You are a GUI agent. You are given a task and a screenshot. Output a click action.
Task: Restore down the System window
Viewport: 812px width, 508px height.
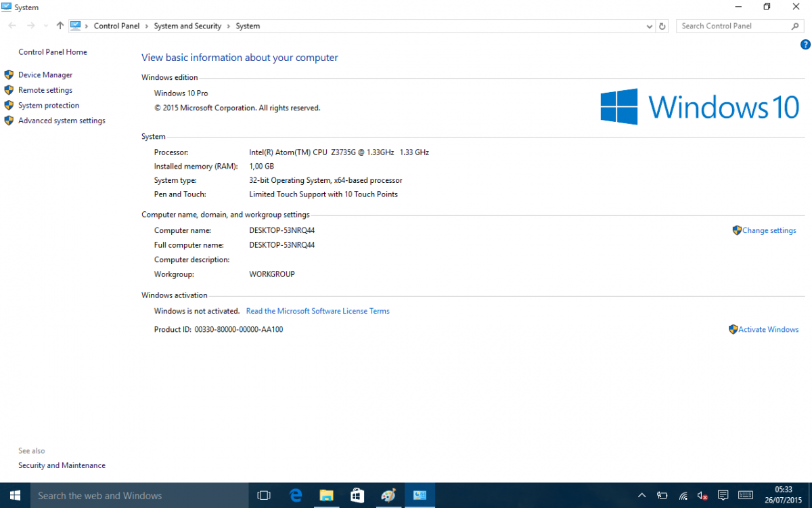point(767,7)
